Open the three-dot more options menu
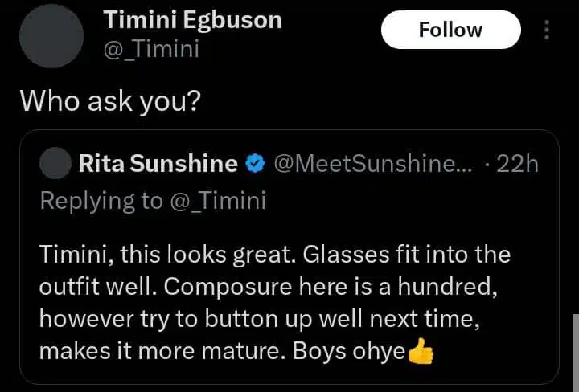Viewport: 579px width, 392px height. (x=547, y=31)
